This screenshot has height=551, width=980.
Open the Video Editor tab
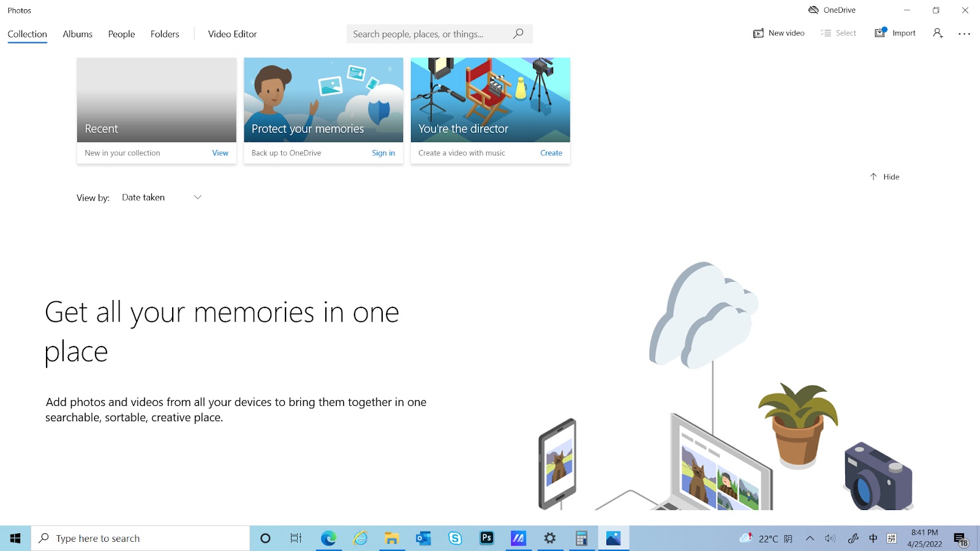[232, 34]
